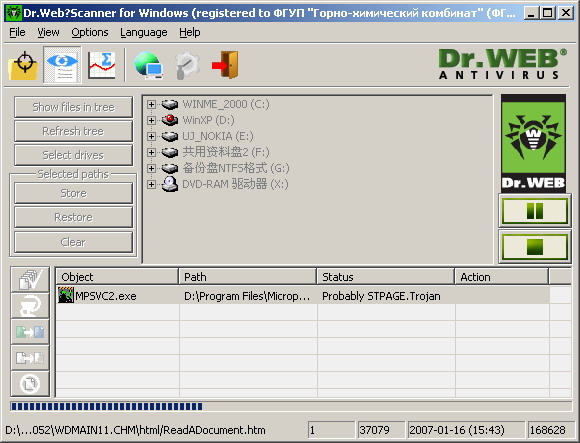Click the scan progress bar
Image resolution: width=580 pixels, height=443 pixels.
291,407
